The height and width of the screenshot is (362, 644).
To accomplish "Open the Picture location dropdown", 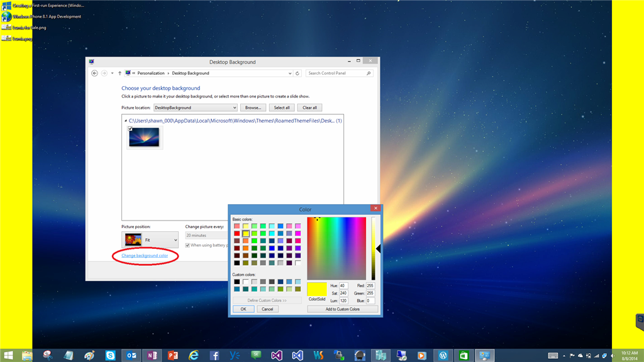I will point(195,107).
